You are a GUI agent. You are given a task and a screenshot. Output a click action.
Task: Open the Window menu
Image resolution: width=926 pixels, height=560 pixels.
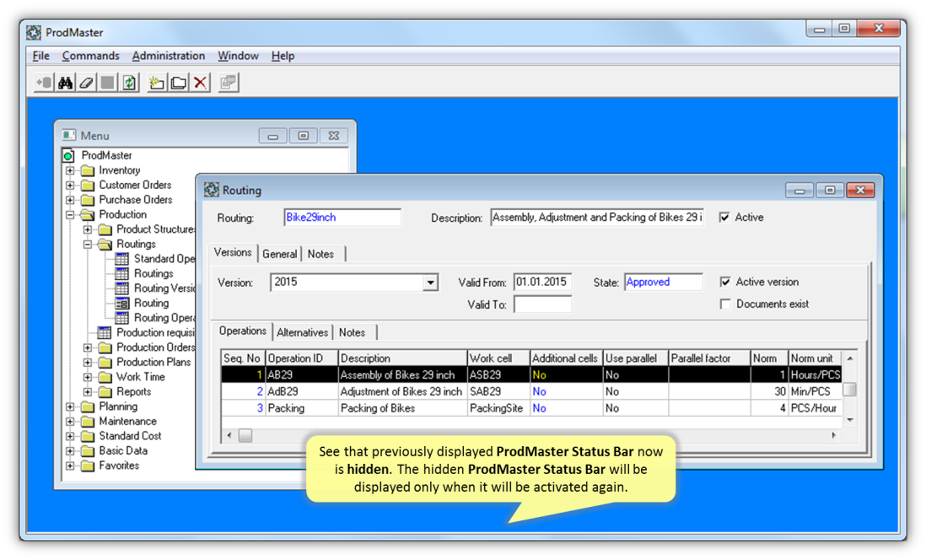(x=238, y=56)
